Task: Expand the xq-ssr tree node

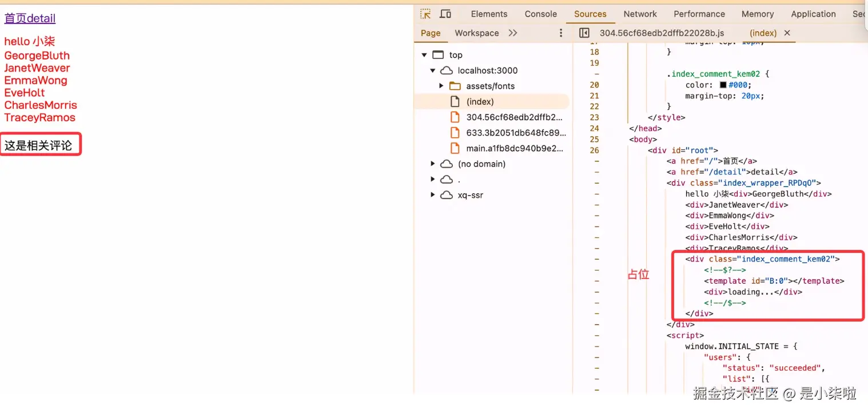Action: (x=433, y=194)
